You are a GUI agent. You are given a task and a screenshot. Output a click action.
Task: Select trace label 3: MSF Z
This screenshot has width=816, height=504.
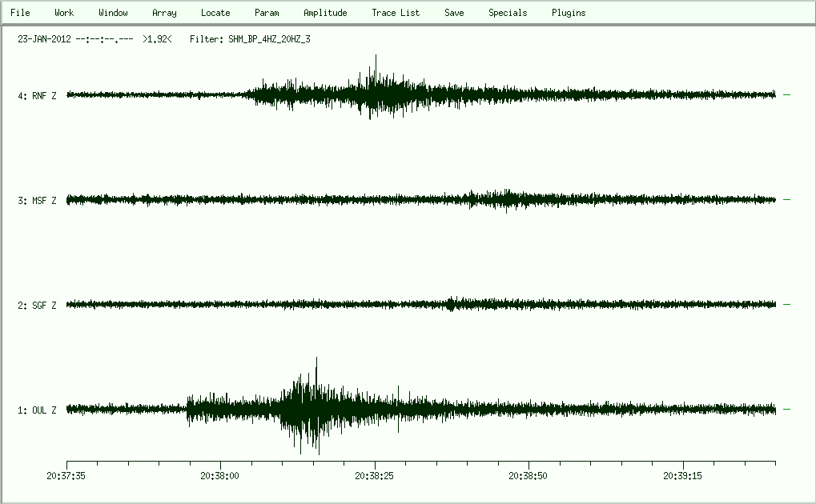pyautogui.click(x=37, y=201)
